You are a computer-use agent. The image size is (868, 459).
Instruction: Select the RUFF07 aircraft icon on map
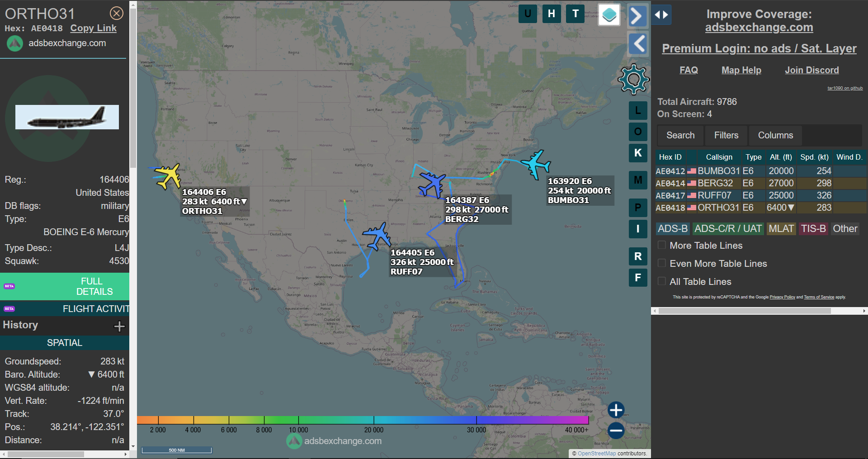(x=377, y=236)
